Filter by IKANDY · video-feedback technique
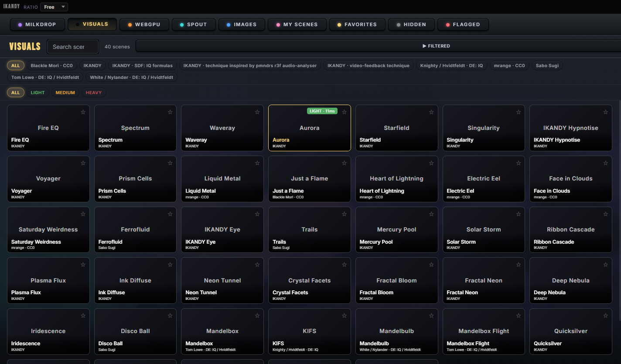 pyautogui.click(x=369, y=65)
